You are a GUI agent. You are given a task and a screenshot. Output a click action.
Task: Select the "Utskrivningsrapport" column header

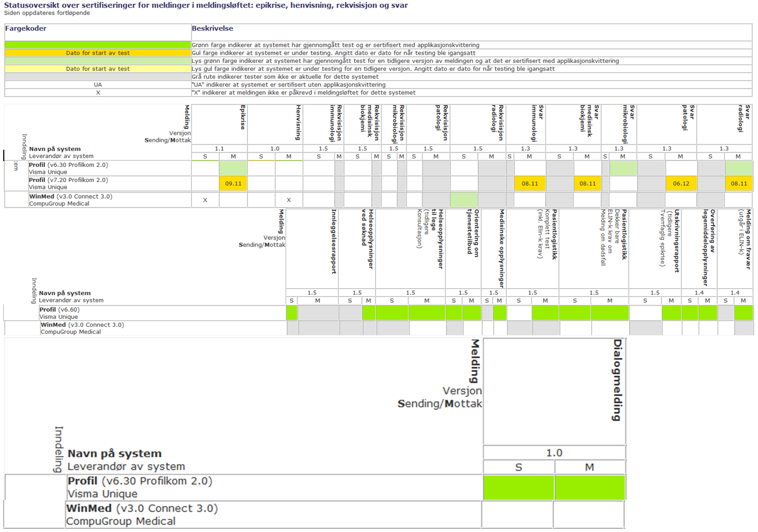pos(677,241)
